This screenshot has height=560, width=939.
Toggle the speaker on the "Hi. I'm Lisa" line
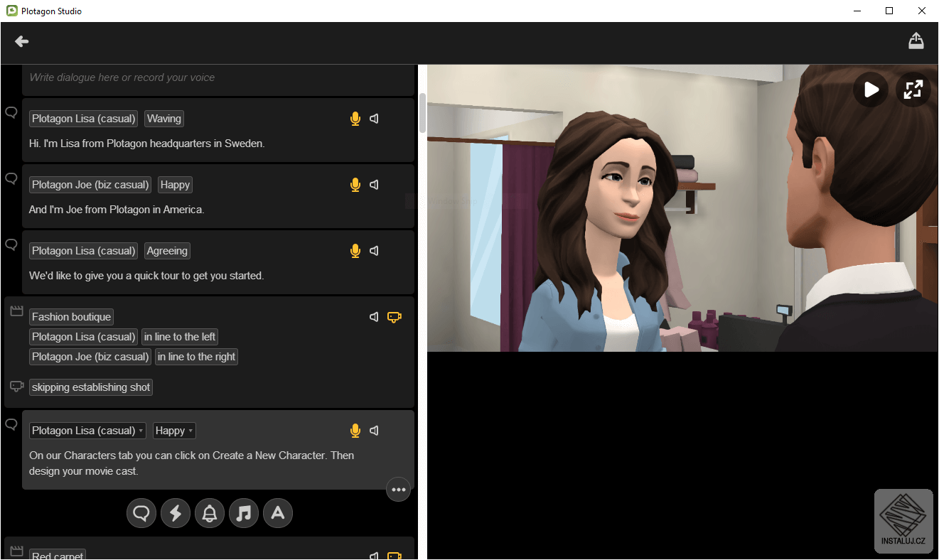tap(375, 119)
